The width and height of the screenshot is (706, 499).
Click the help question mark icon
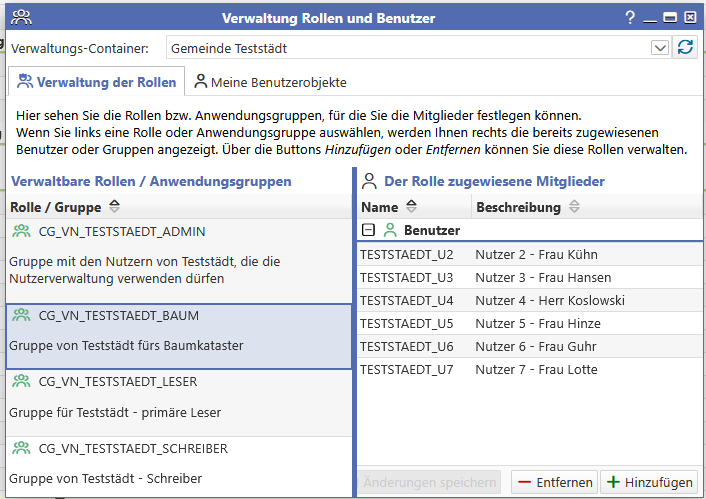[x=630, y=17]
